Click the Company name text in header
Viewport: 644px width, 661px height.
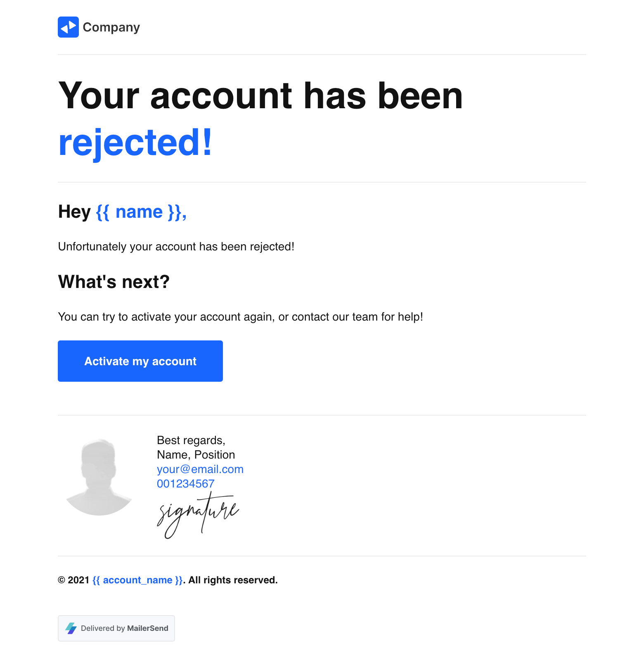(111, 27)
